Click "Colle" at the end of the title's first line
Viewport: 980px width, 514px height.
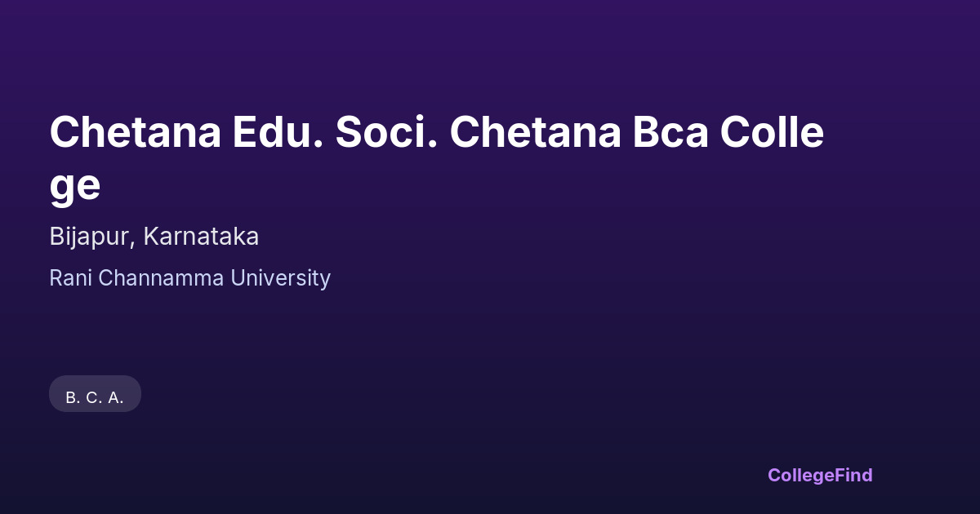772,132
